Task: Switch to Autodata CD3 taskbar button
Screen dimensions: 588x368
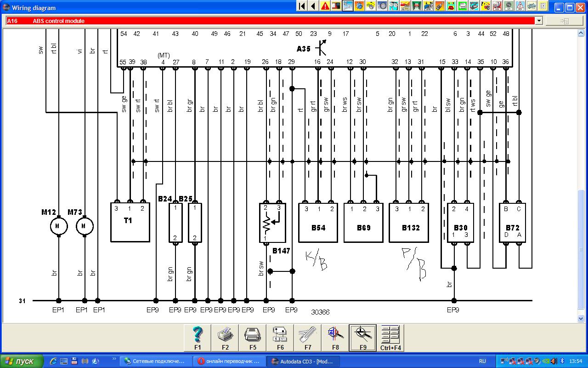Action: pyautogui.click(x=303, y=361)
